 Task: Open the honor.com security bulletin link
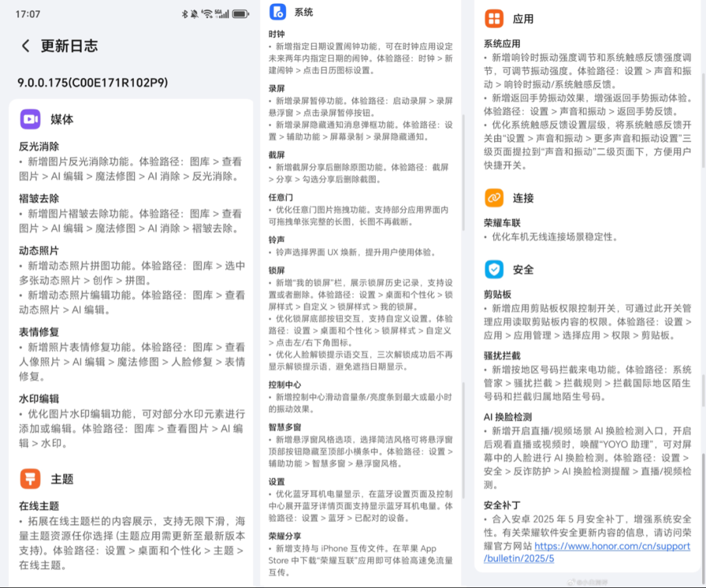pyautogui.click(x=586, y=552)
